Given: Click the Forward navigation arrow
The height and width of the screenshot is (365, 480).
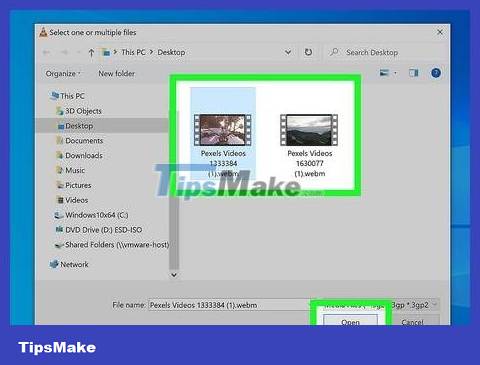Looking at the screenshot, I should (64, 52).
